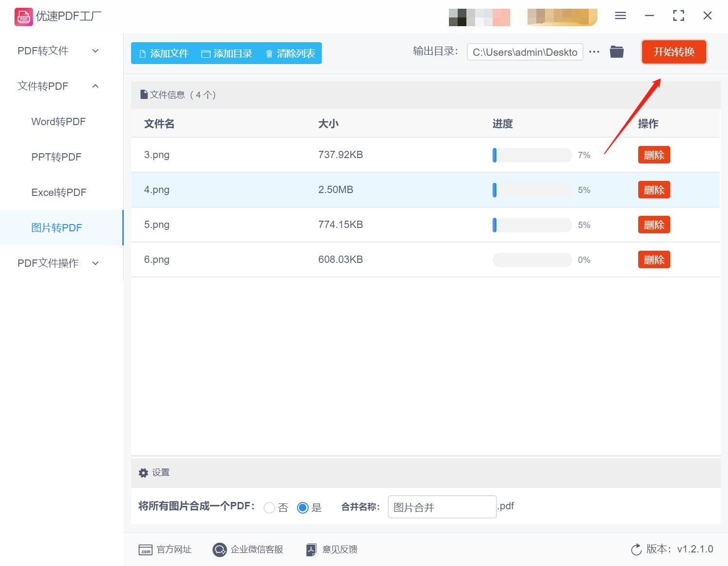Open the hamburger menu in the title bar
Image resolution: width=728 pixels, height=566 pixels.
coord(620,16)
